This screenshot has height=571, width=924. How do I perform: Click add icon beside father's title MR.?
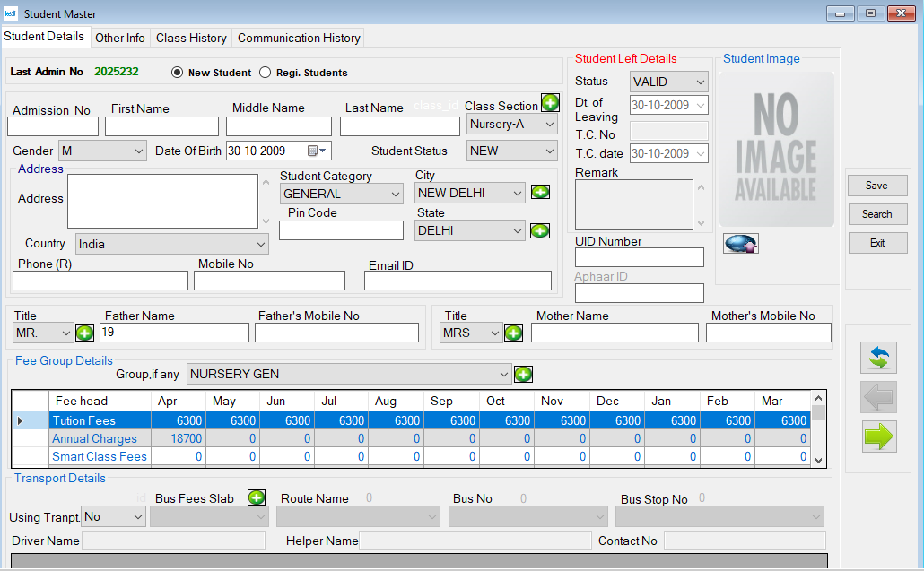tap(84, 333)
